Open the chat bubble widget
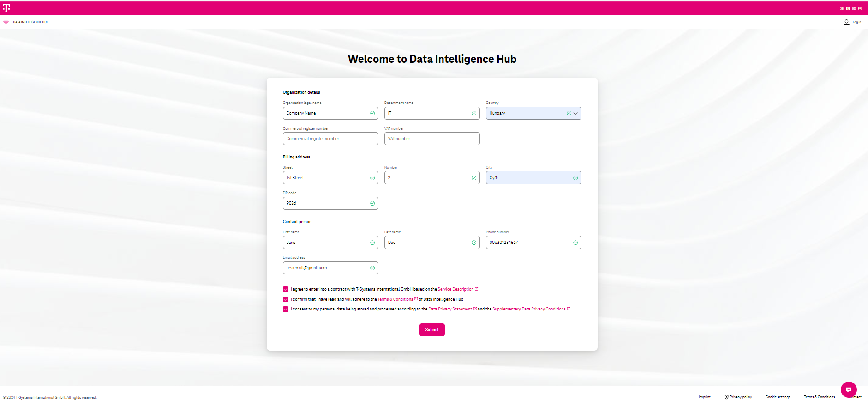This screenshot has width=868, height=401. point(849,389)
